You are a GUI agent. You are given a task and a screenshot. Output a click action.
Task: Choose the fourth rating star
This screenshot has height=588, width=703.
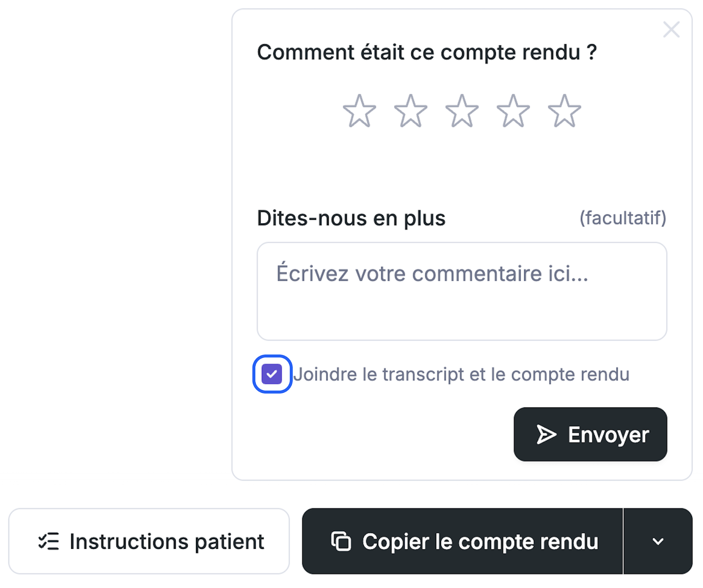coord(513,111)
